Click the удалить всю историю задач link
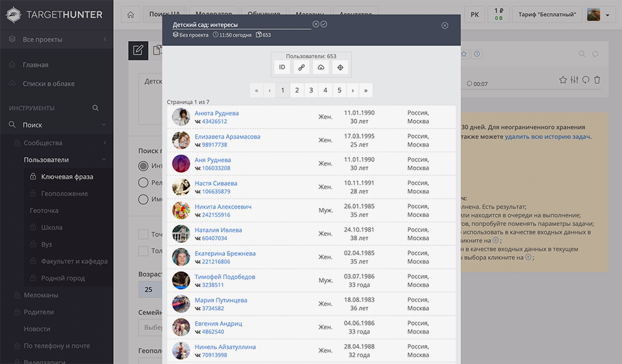 tap(547, 137)
